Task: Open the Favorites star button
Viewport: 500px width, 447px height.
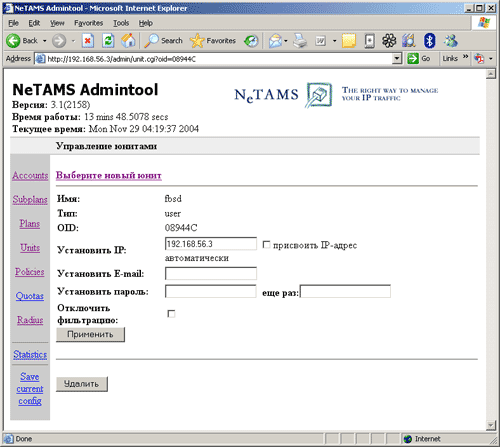Action: pyautogui.click(x=213, y=41)
